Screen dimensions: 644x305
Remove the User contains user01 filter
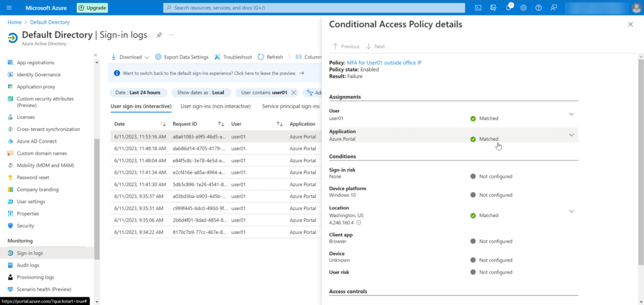click(293, 93)
